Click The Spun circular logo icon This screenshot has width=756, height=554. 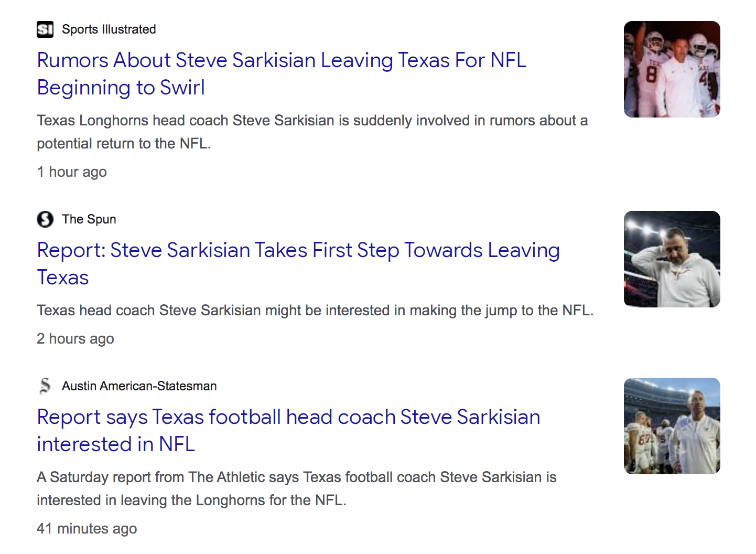pos(45,219)
